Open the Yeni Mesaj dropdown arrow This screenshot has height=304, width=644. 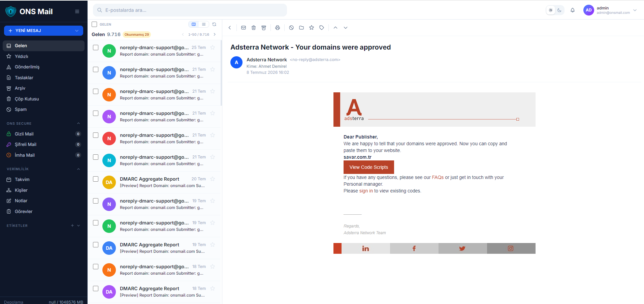point(77,31)
